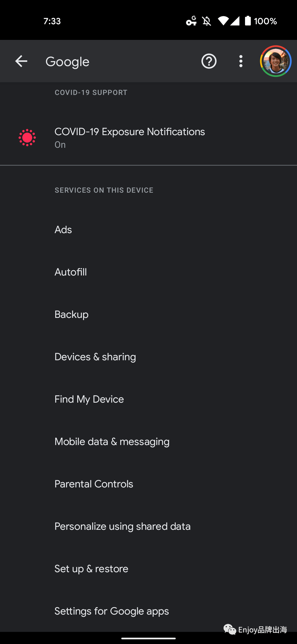Image resolution: width=297 pixels, height=644 pixels.
Task: Open COVID-19 Exposure Notifications setting
Action: click(148, 138)
